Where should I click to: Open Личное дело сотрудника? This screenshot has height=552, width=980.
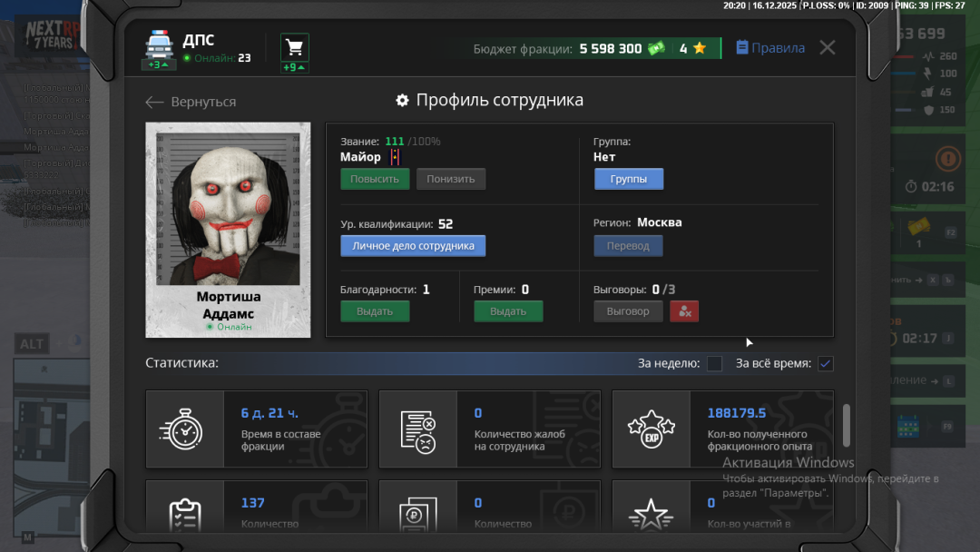pos(413,245)
